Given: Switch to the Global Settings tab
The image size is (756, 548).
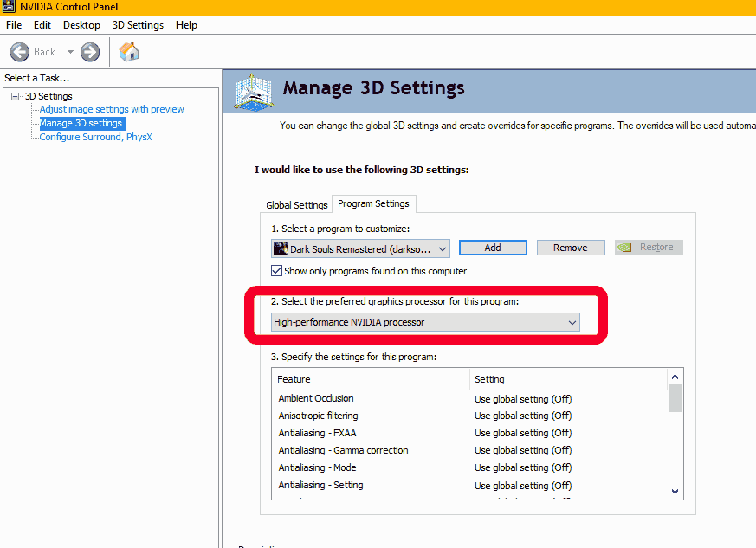Looking at the screenshot, I should point(297,205).
